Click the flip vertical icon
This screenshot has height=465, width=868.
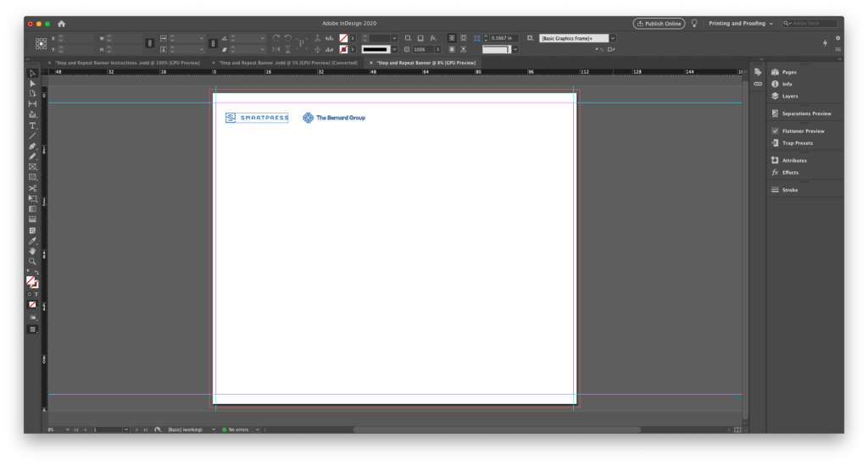pos(288,49)
